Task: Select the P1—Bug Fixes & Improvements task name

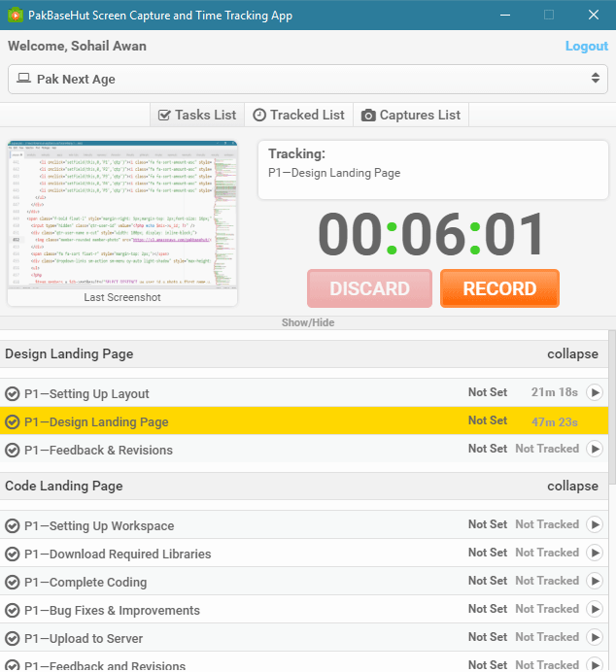Action: [x=113, y=611]
